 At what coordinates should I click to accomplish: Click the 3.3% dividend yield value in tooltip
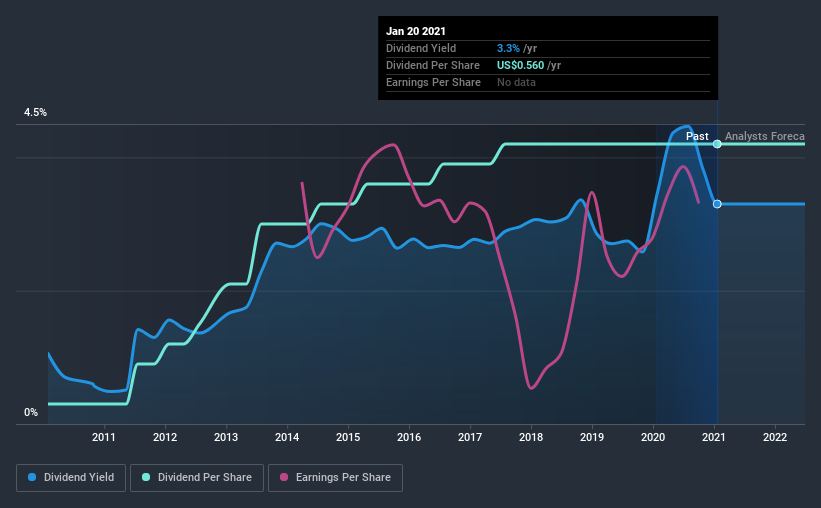508,48
